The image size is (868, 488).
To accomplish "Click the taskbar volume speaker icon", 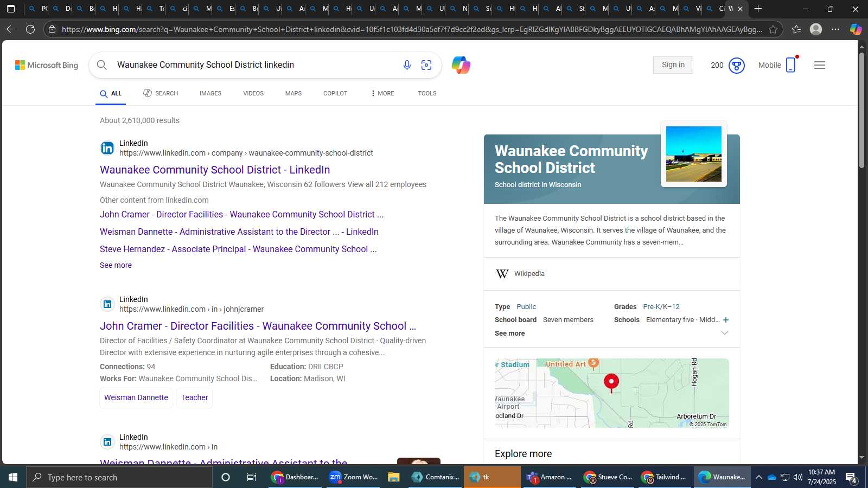I will tap(797, 477).
